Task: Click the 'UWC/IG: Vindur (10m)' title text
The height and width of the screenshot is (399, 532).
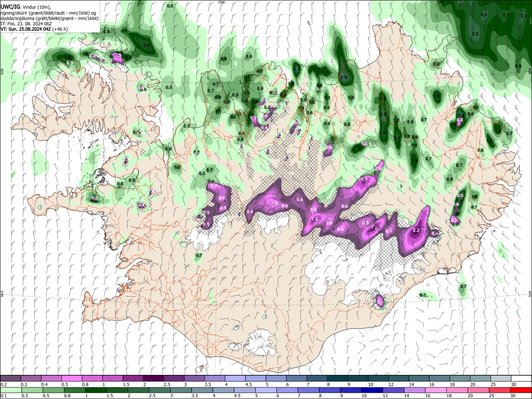Action: pos(26,7)
